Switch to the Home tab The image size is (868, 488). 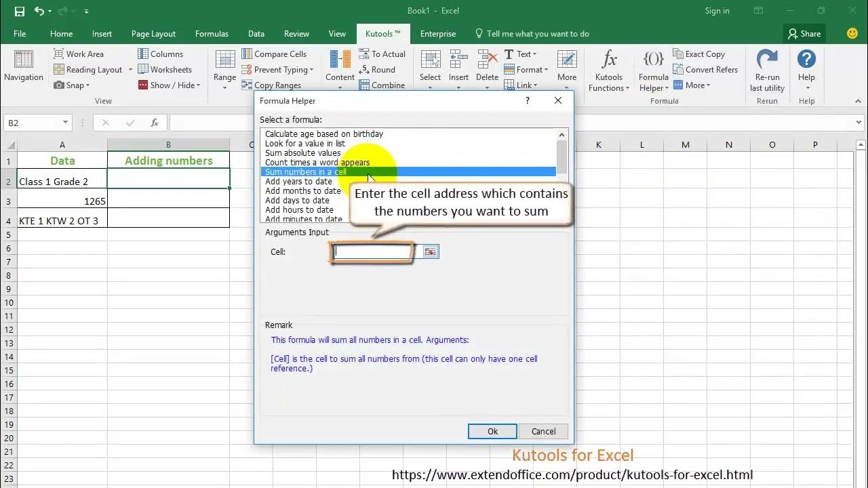pos(61,33)
